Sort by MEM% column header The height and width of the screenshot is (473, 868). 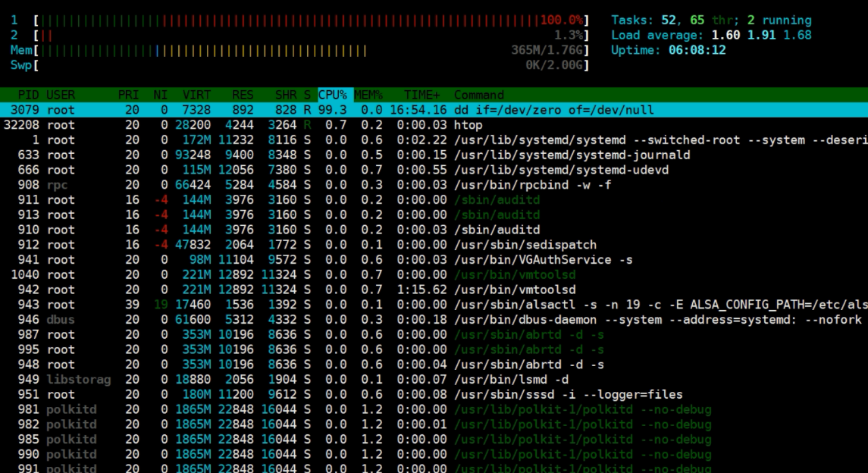tap(368, 95)
